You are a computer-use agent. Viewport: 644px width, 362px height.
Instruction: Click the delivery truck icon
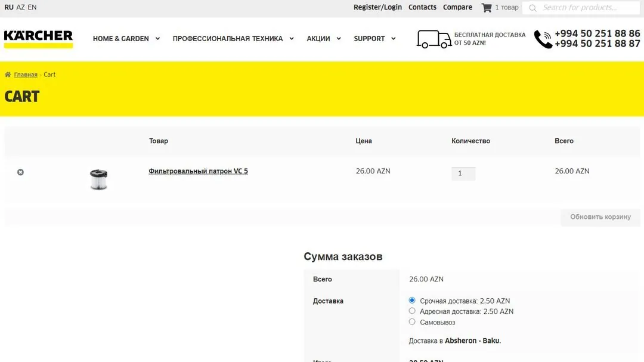434,39
